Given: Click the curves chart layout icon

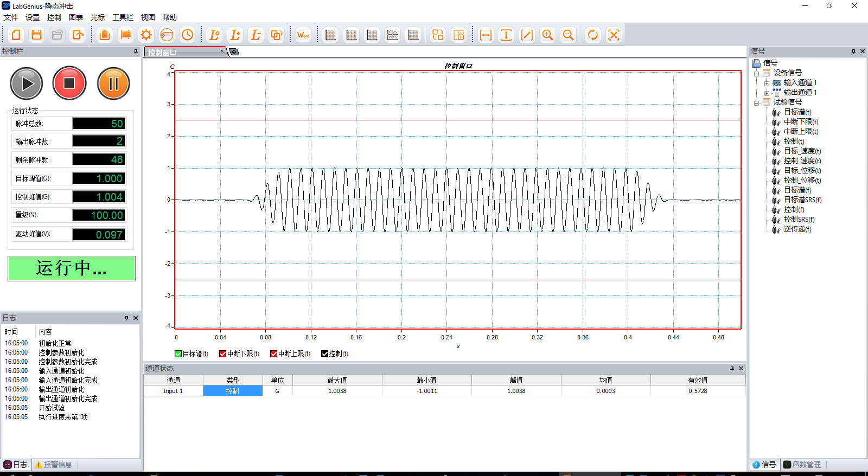Looking at the screenshot, I should pyautogui.click(x=393, y=35).
